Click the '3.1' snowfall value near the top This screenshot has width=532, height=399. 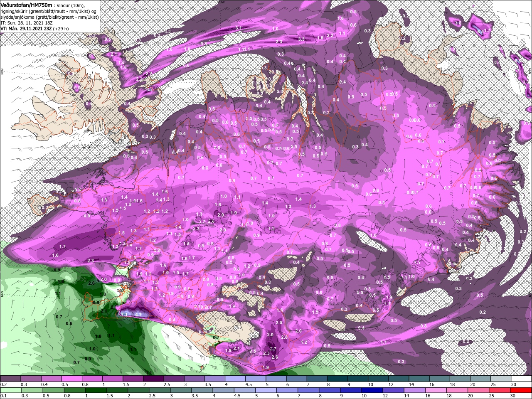click(x=239, y=28)
